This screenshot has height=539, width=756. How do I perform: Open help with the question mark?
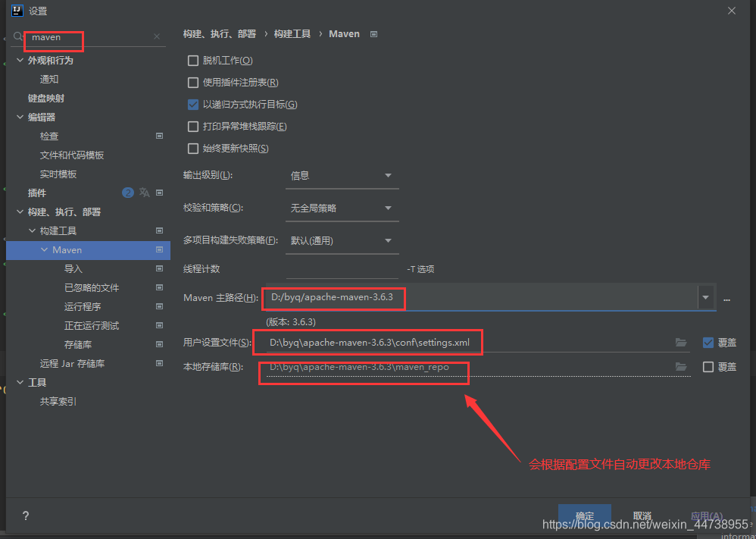click(x=26, y=515)
